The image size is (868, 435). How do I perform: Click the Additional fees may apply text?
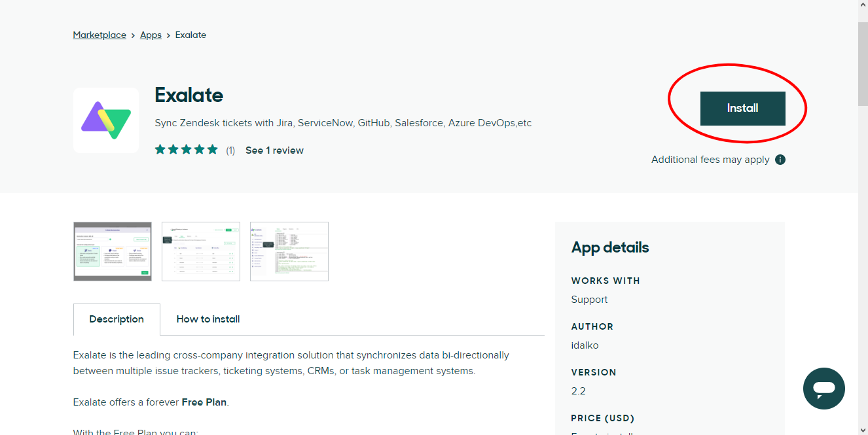710,160
